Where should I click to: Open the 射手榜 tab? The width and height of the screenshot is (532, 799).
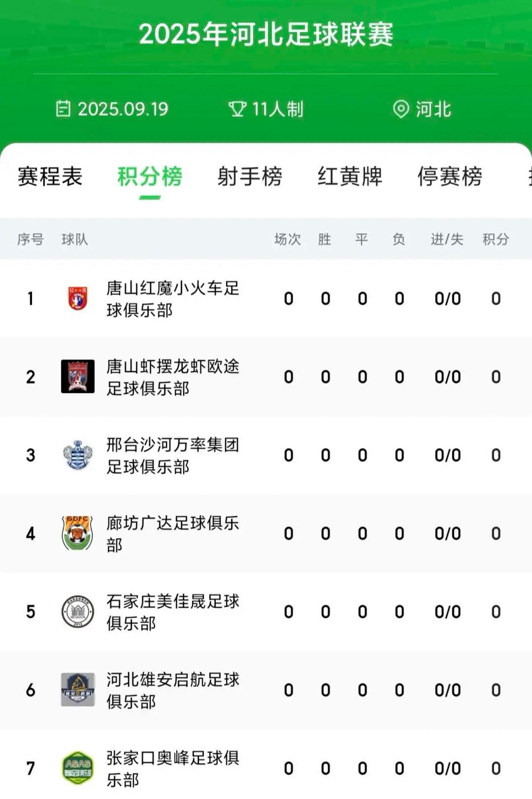[x=250, y=176]
